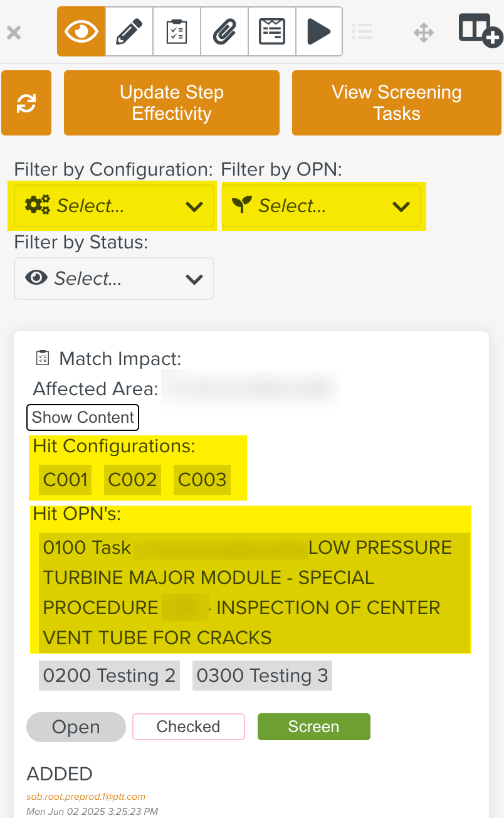Click the move arrows cross icon
The width and height of the screenshot is (504, 818).
(x=424, y=33)
